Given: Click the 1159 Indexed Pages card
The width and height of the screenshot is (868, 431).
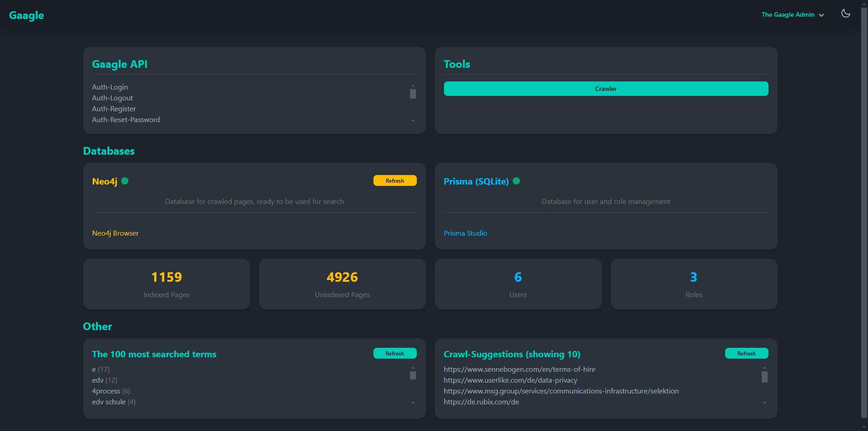Looking at the screenshot, I should 166,284.
